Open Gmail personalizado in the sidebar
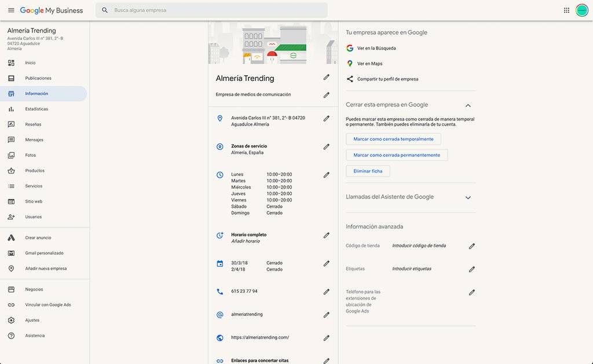Screen dimensions: 593x364 pyautogui.click(x=43, y=253)
